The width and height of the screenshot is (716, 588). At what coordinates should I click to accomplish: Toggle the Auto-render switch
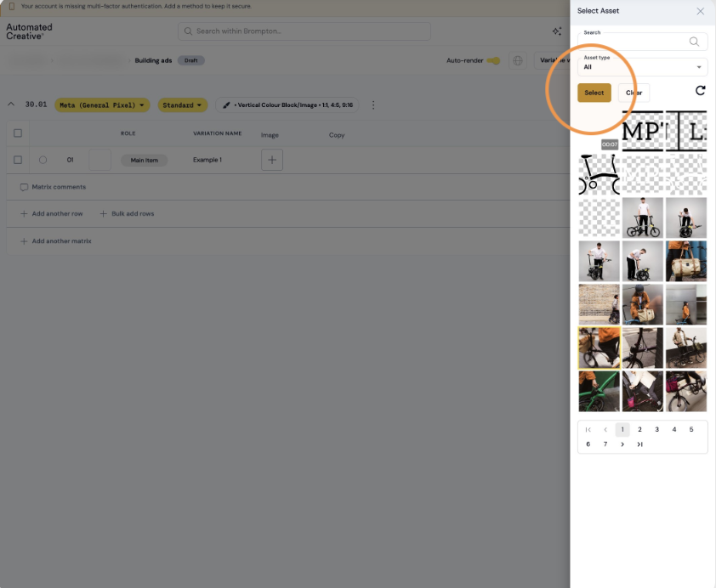click(x=493, y=60)
